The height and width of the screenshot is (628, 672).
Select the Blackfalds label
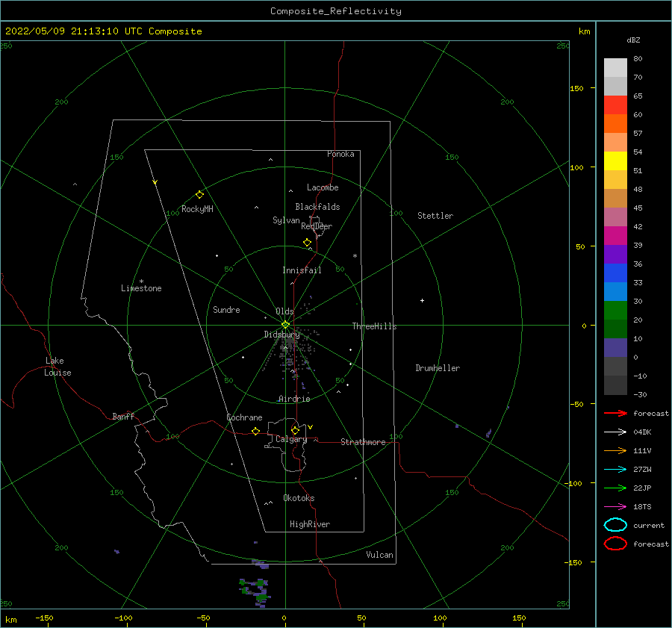317,207
